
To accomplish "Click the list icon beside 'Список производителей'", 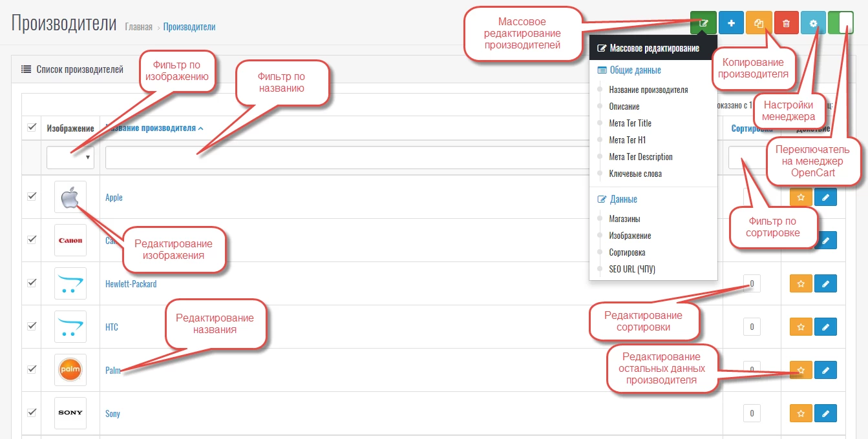I will point(26,69).
